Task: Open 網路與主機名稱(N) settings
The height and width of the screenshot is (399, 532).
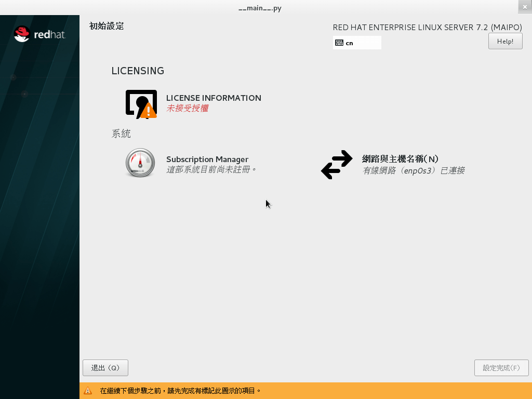Action: pyautogui.click(x=400, y=158)
